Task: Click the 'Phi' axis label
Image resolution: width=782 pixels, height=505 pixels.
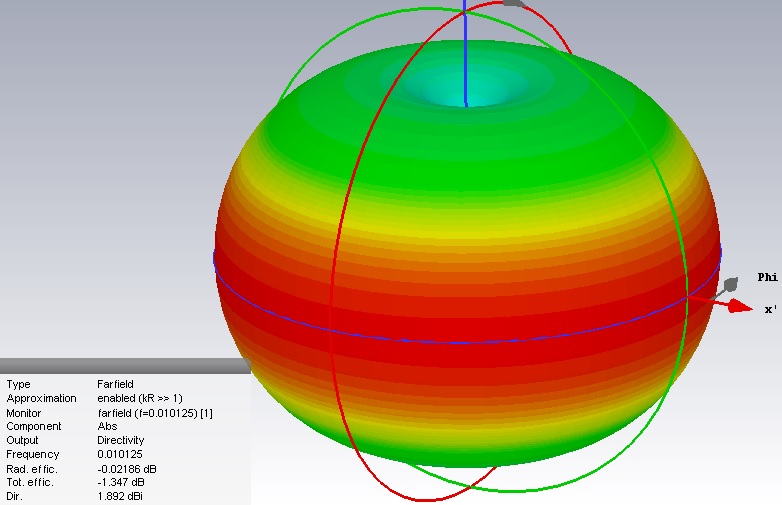Action: coord(767,277)
